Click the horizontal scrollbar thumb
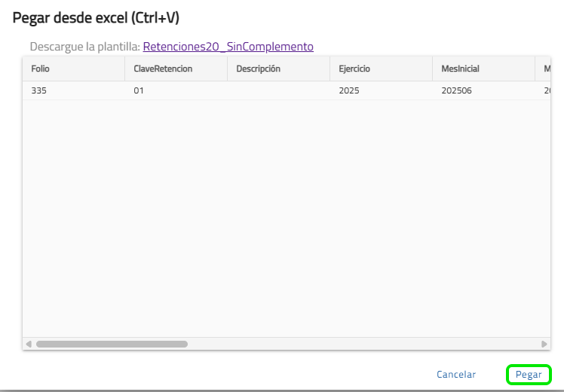Screen dimensions: 564x392 tap(112, 344)
